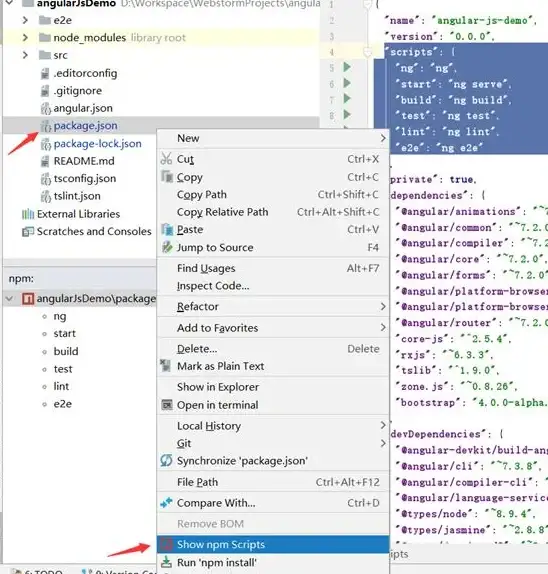The image size is (548, 574).
Task: Click the .editorconfig file icon
Action: (45, 73)
